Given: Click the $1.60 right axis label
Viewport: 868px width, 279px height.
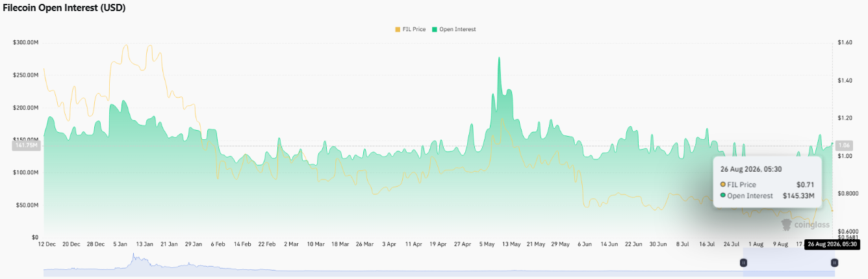Looking at the screenshot, I should point(845,42).
